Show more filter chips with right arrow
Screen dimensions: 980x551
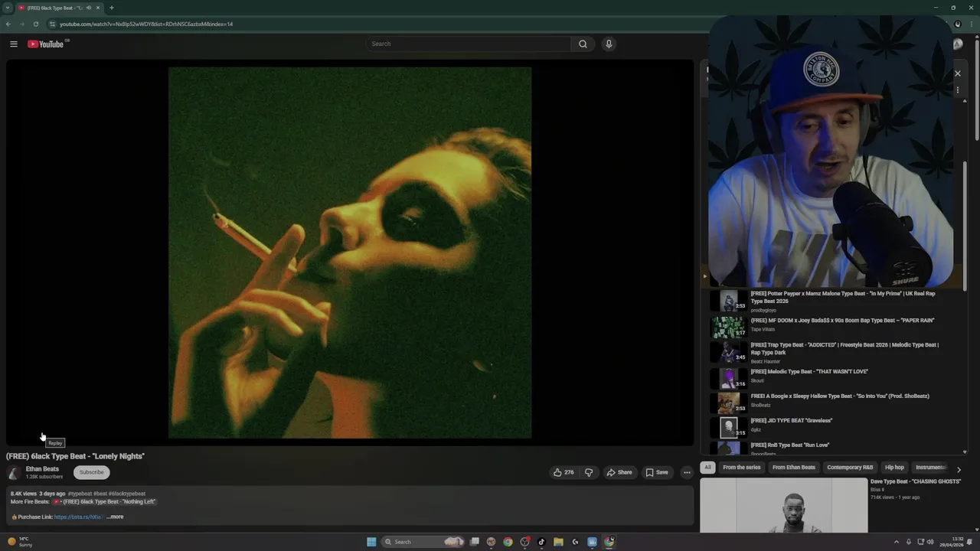[x=959, y=469]
